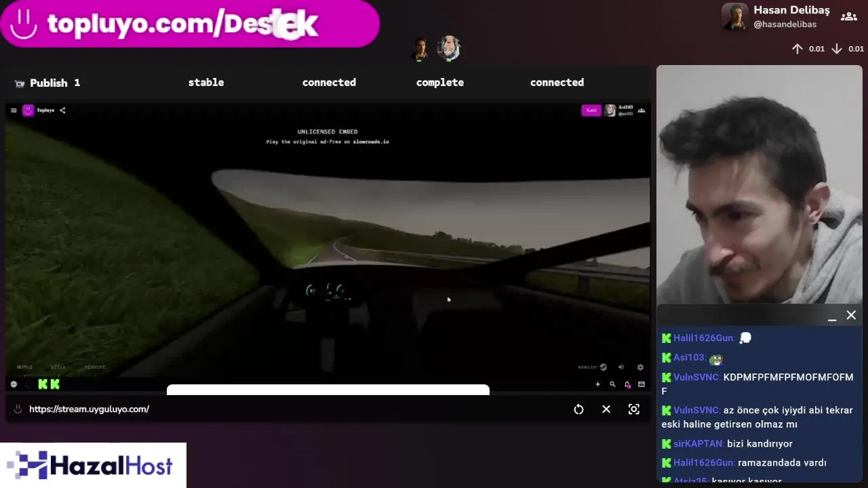This screenshot has width=868, height=488.
Task: Click share icon next to embedded Topluyo title
Action: (62, 110)
